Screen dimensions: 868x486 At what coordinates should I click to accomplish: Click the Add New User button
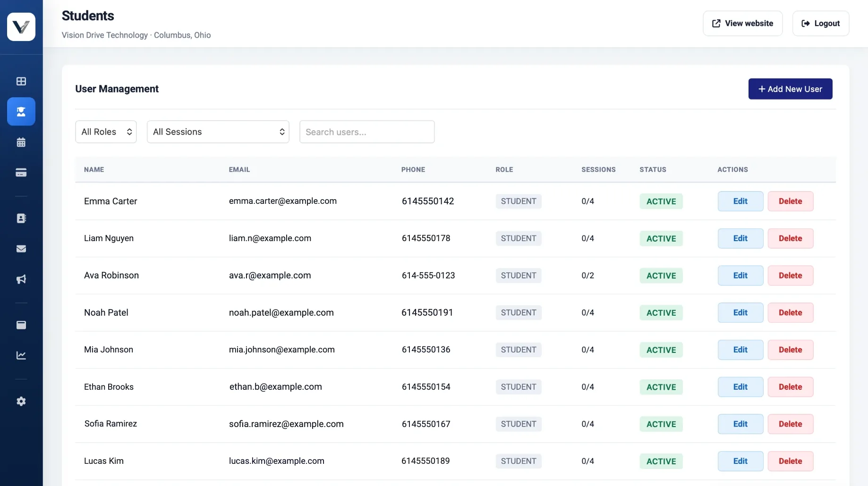pyautogui.click(x=790, y=89)
